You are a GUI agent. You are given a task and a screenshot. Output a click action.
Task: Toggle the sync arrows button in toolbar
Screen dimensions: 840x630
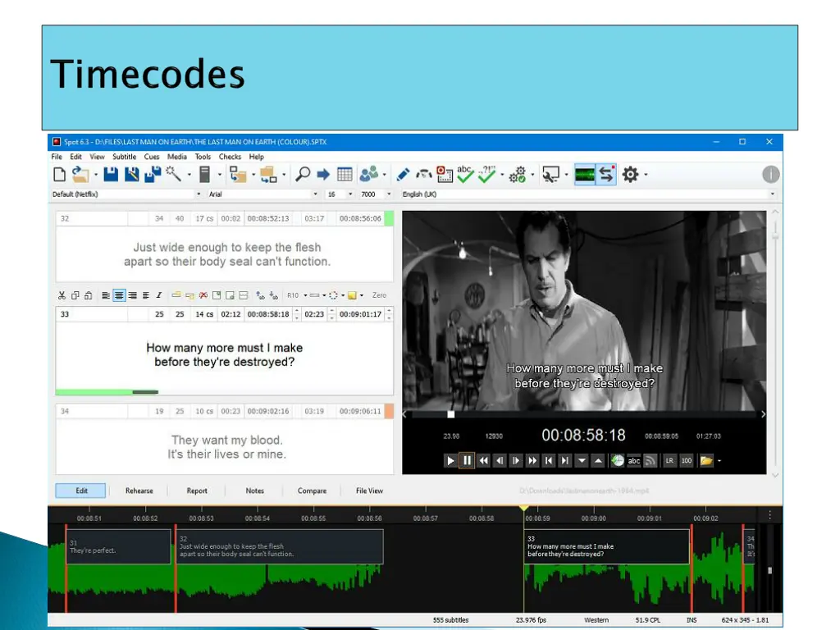[606, 175]
